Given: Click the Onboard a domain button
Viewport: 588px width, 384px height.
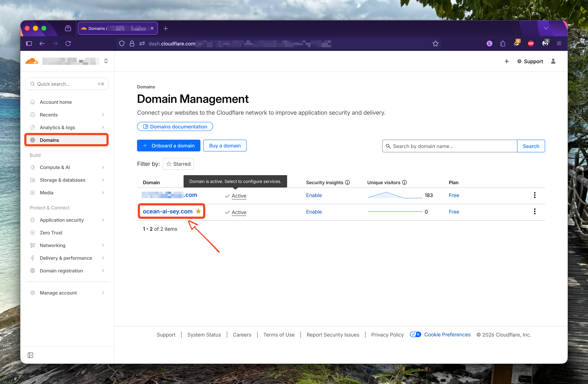Looking at the screenshot, I should pyautogui.click(x=169, y=145).
